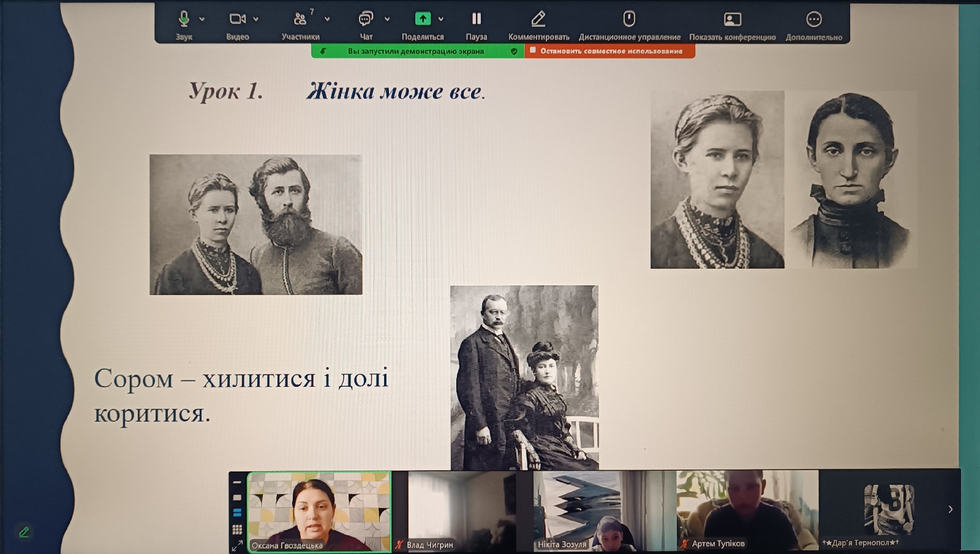This screenshot has width=980, height=554.
Task: Select Дар'я Тернопол's participant thumbnail
Action: (x=888, y=509)
